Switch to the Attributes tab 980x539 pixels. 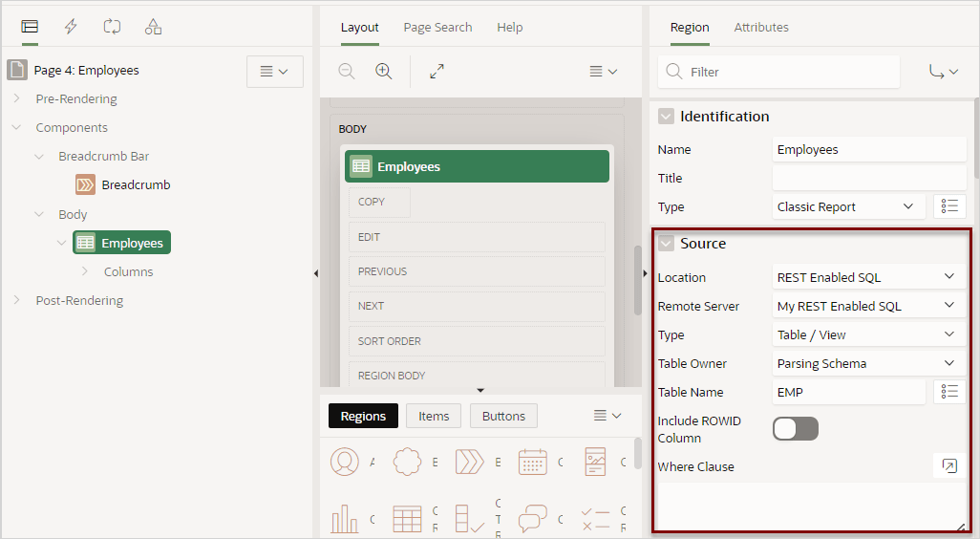761,28
